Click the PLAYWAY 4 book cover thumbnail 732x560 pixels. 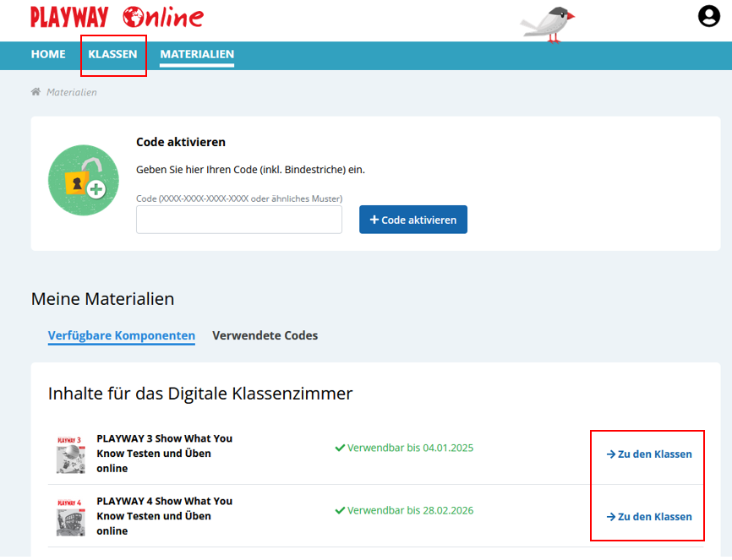(70, 517)
